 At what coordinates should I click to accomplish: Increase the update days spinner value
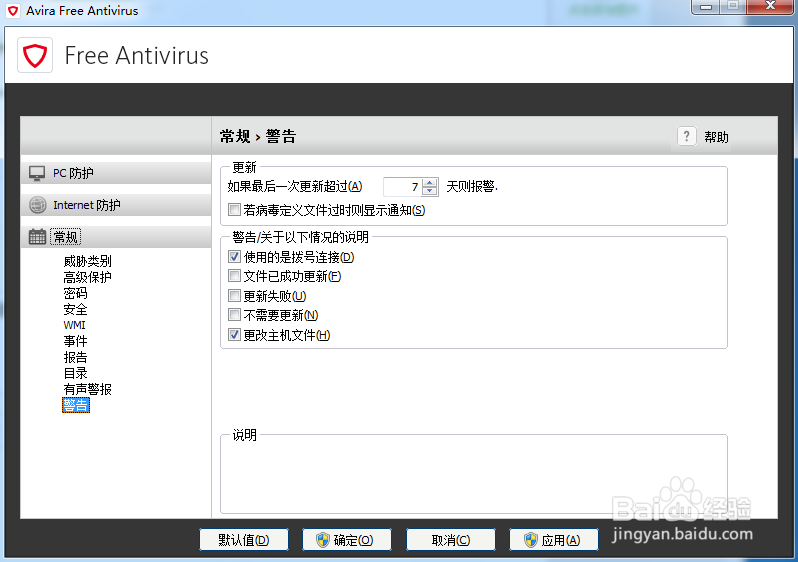pyautogui.click(x=430, y=183)
